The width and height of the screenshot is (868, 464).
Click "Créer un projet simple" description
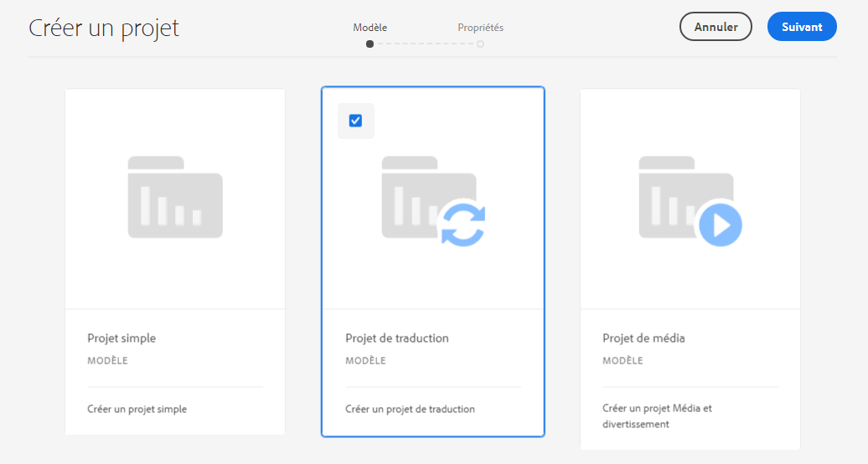[137, 410]
